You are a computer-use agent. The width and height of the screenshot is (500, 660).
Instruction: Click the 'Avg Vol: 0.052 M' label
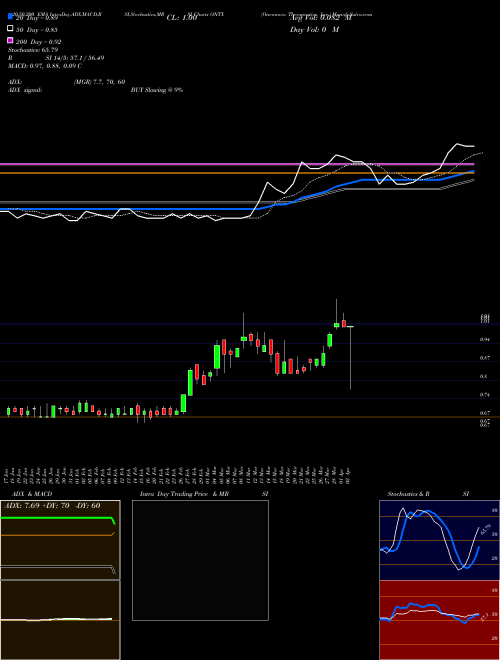coord(320,18)
